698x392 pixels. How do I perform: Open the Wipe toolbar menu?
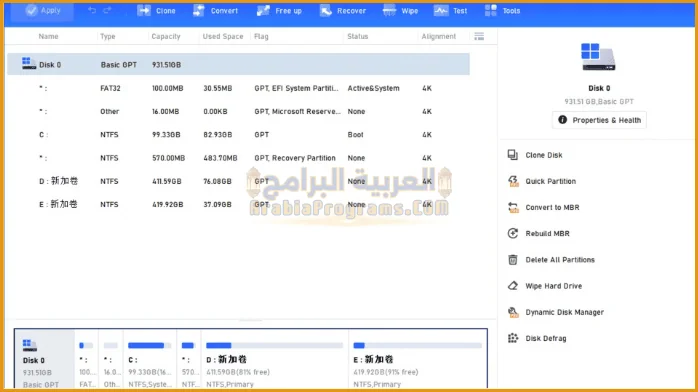point(400,11)
